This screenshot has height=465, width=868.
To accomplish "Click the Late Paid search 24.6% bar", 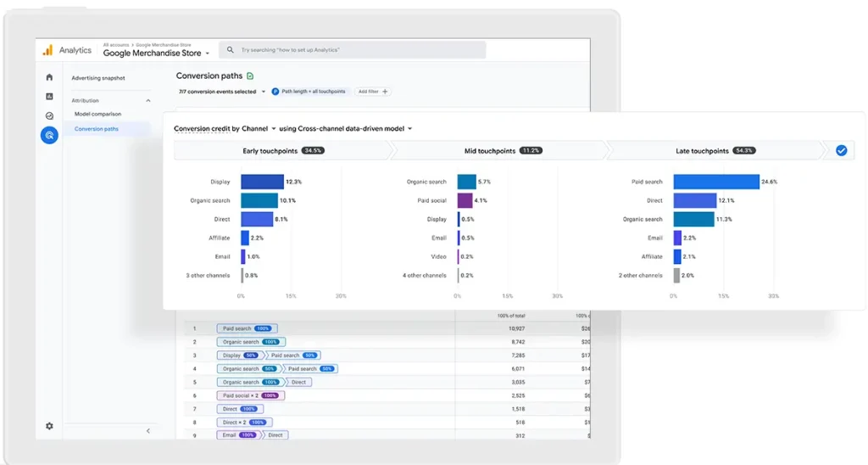I will [x=716, y=182].
